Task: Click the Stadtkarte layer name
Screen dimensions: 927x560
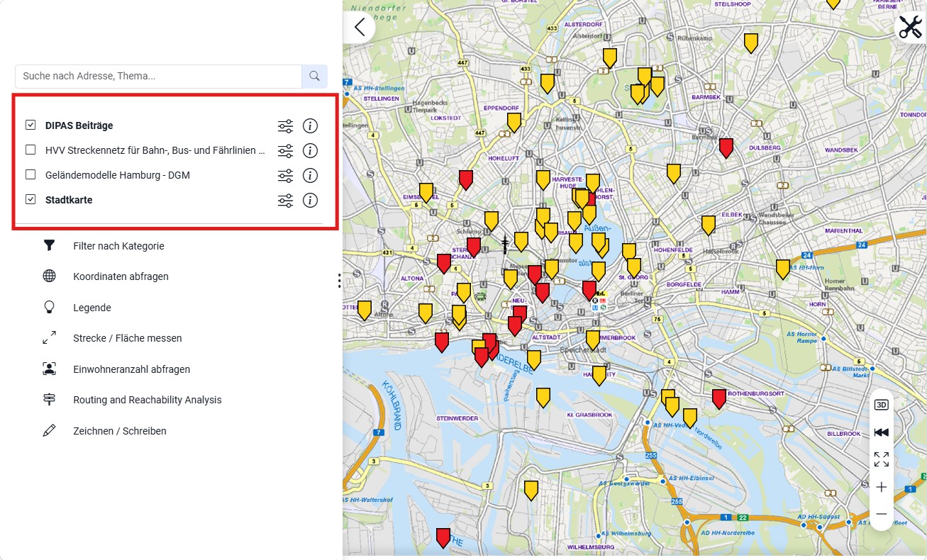Action: coord(69,200)
